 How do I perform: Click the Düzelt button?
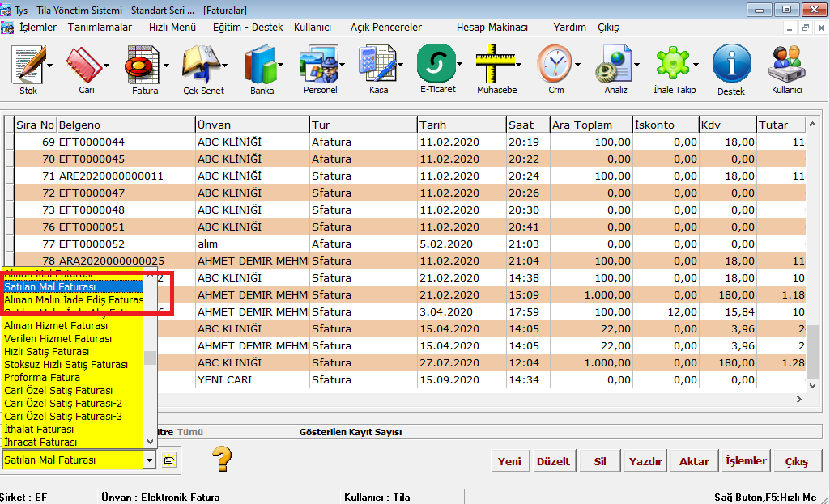[x=553, y=461]
